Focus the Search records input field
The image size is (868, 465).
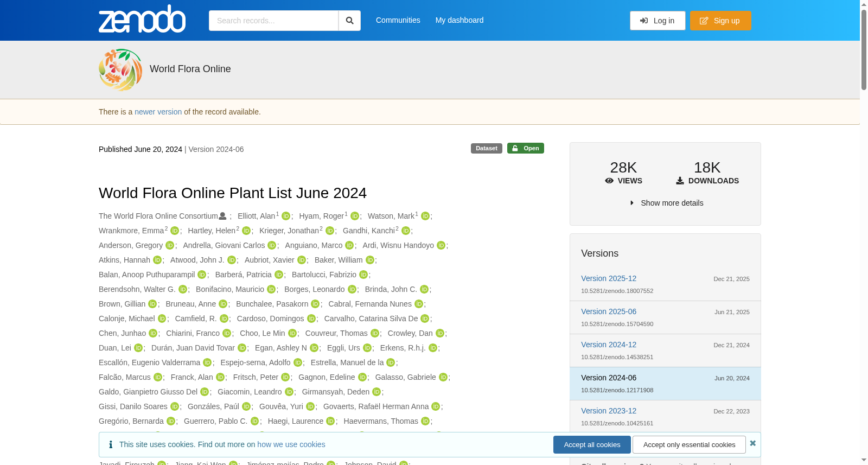[273, 21]
